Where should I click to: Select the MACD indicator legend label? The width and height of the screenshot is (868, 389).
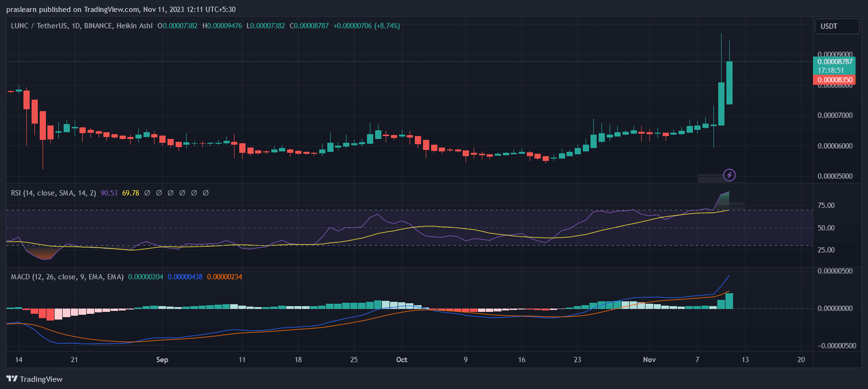(67, 277)
